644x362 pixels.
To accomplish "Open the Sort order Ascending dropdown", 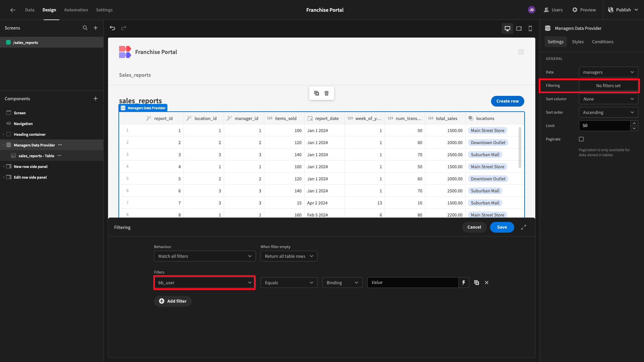I will (608, 112).
